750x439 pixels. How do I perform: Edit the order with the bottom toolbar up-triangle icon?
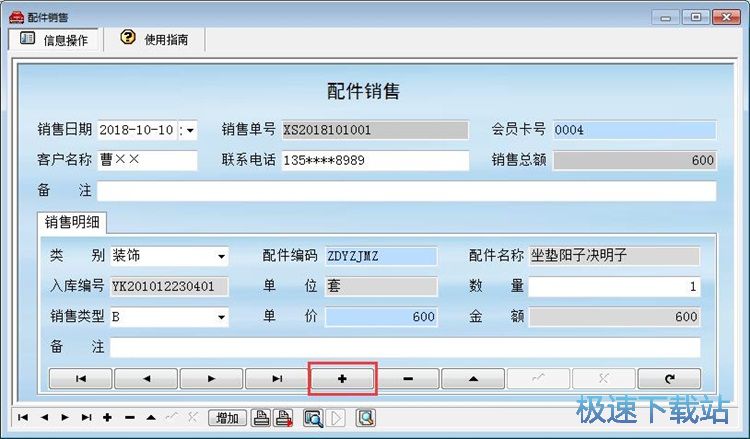point(151,417)
